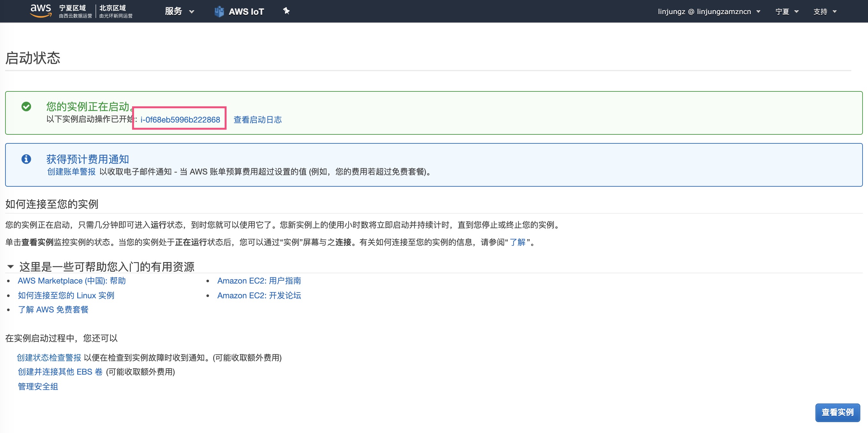
Task: Click 创建并连接其他 EBS 卷 link
Action: click(60, 372)
